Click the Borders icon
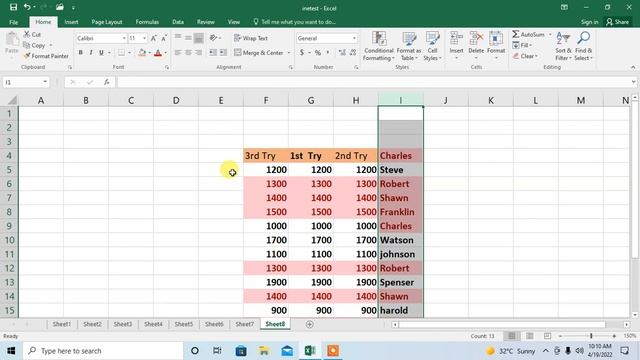 (x=121, y=53)
